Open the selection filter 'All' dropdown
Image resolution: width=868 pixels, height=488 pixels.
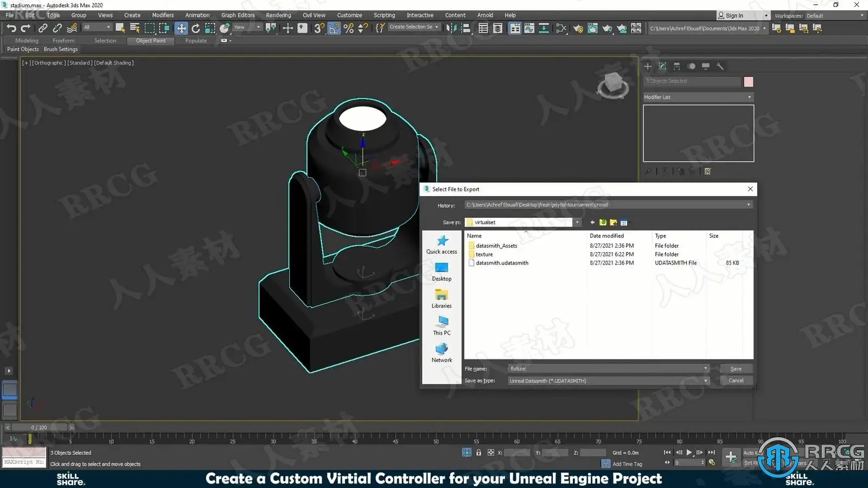[x=97, y=27]
